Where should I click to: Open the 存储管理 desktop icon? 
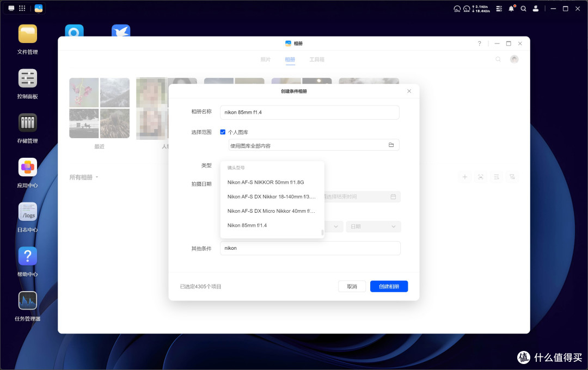point(27,123)
